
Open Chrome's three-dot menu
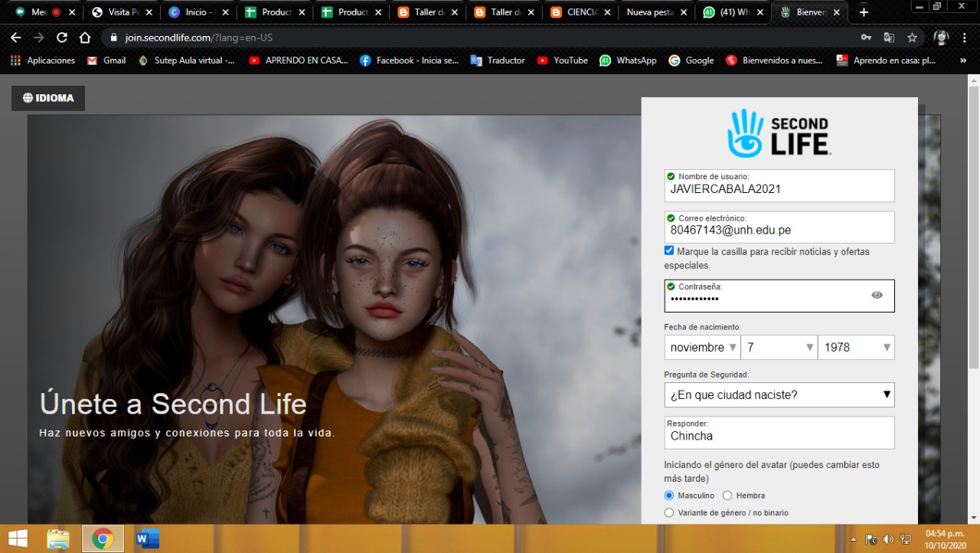(966, 37)
